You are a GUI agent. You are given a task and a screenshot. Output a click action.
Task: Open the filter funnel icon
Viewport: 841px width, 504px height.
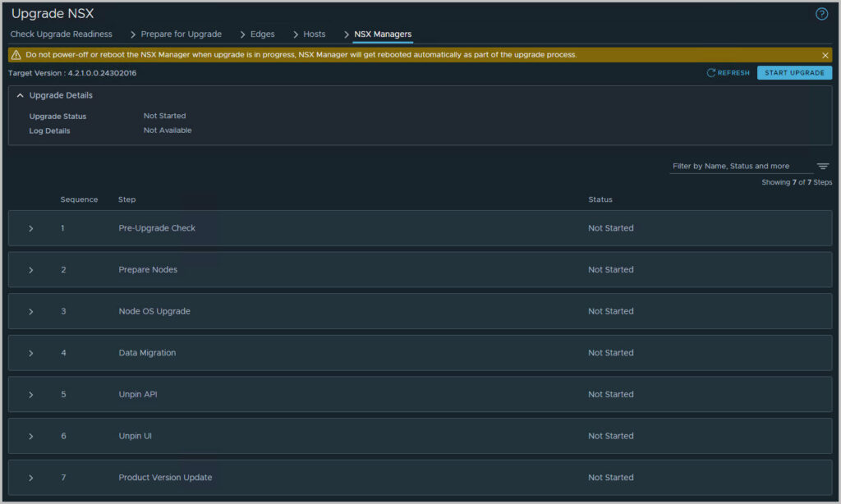pyautogui.click(x=822, y=165)
